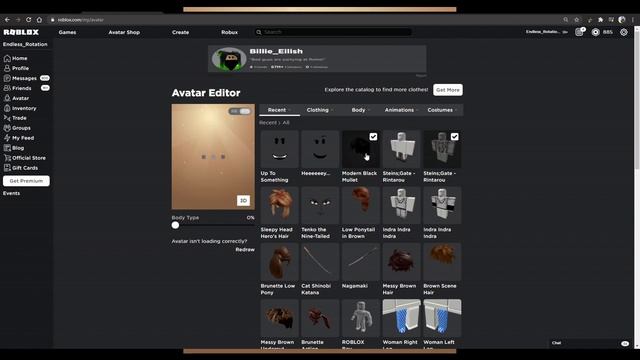Open Gift Cards in the sidebar

click(21, 168)
